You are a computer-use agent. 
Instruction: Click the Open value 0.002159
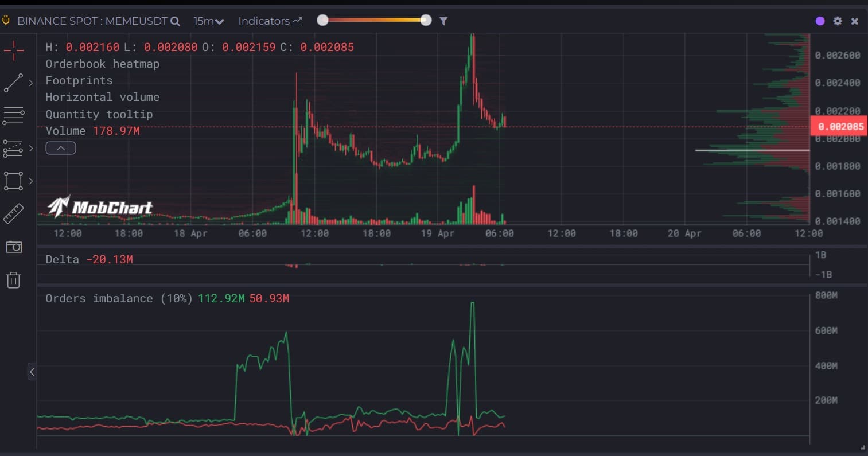(x=248, y=47)
